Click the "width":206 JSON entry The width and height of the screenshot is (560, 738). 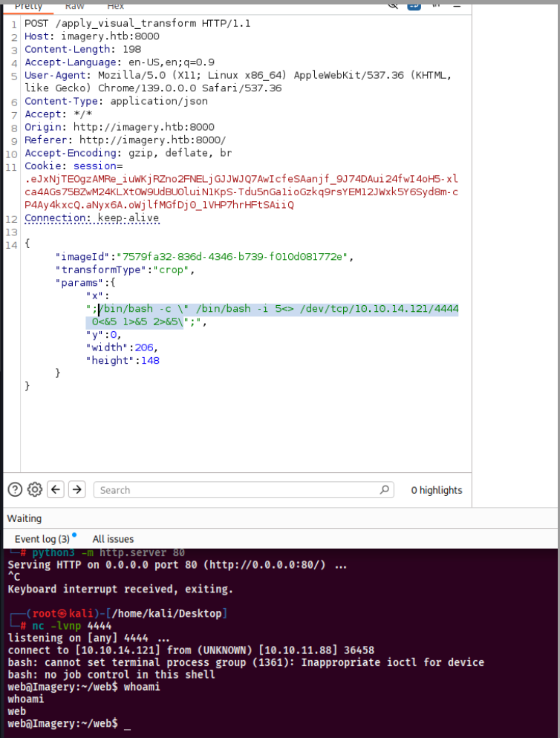(122, 347)
